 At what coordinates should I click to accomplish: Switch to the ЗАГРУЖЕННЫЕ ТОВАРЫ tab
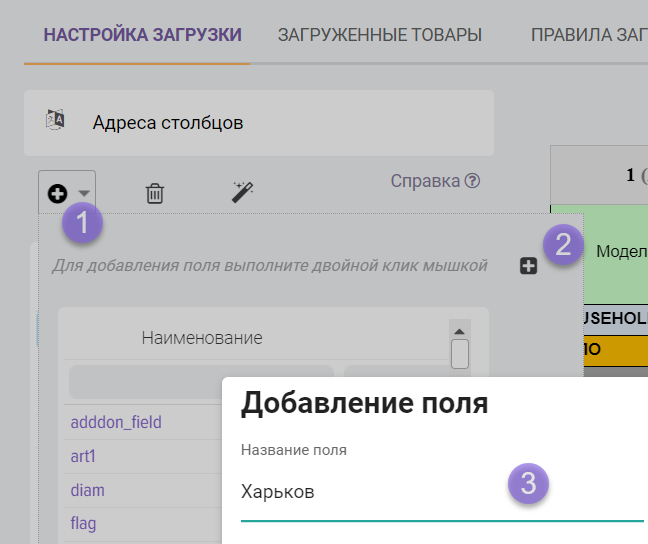379,35
